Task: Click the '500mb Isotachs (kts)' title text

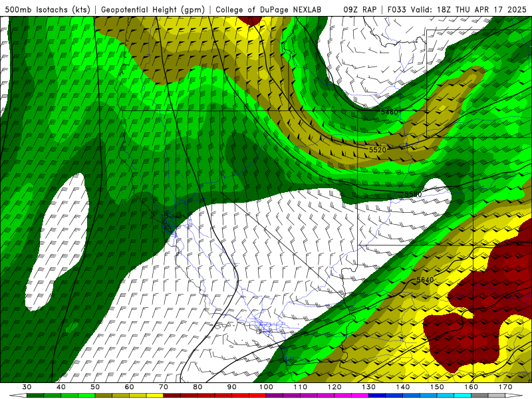Action: [47, 9]
